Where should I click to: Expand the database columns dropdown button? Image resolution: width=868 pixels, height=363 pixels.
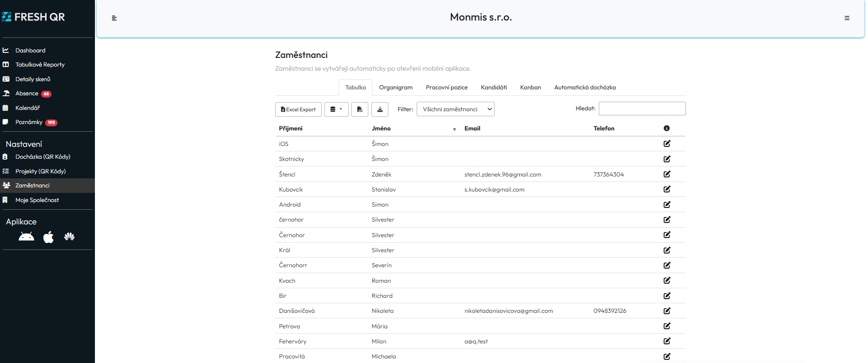pyautogui.click(x=336, y=109)
